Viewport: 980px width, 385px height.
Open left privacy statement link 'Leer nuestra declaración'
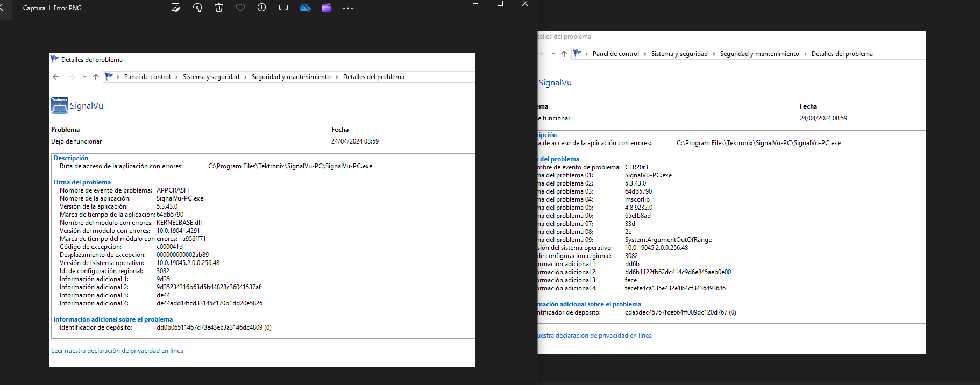pyautogui.click(x=117, y=351)
